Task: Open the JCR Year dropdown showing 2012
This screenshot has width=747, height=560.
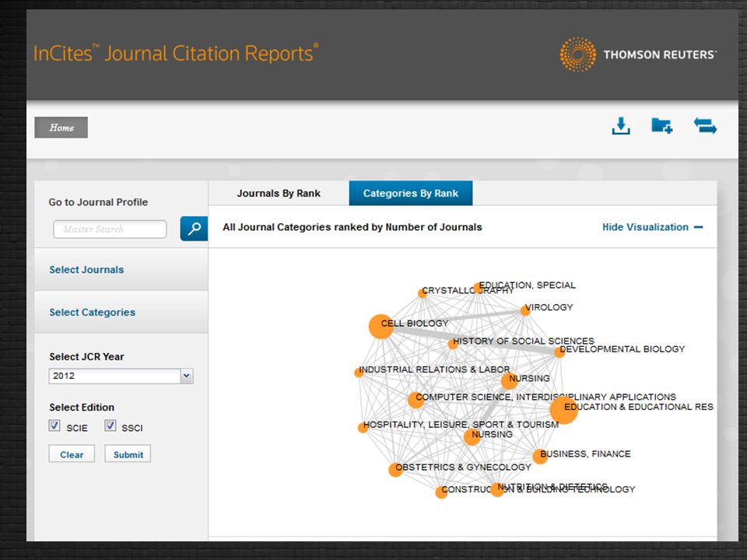Action: pyautogui.click(x=121, y=376)
